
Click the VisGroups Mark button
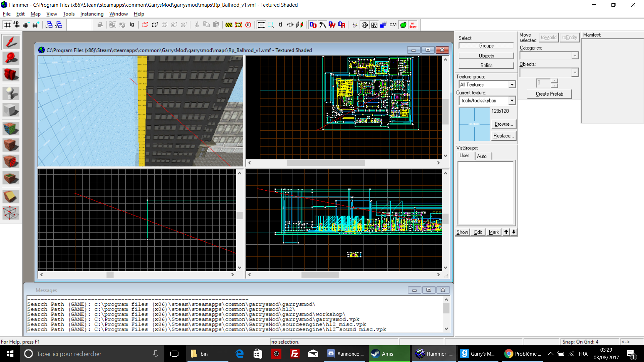[x=494, y=232]
